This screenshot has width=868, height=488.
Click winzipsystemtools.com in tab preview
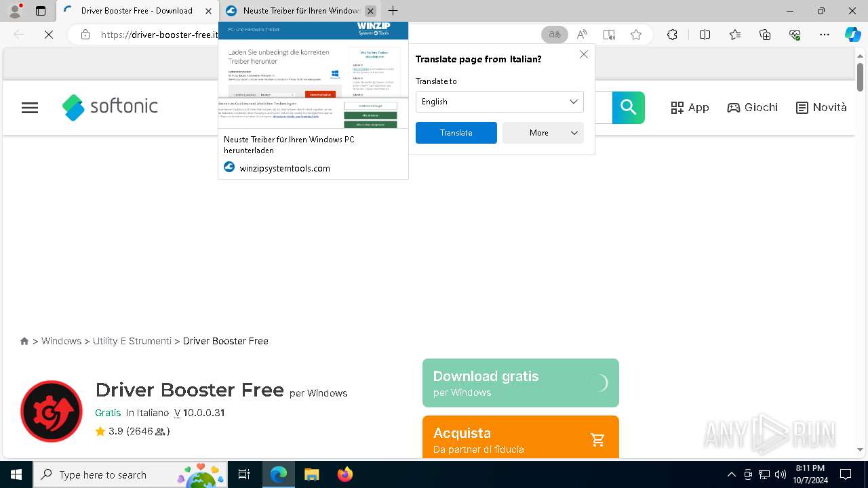coord(285,168)
